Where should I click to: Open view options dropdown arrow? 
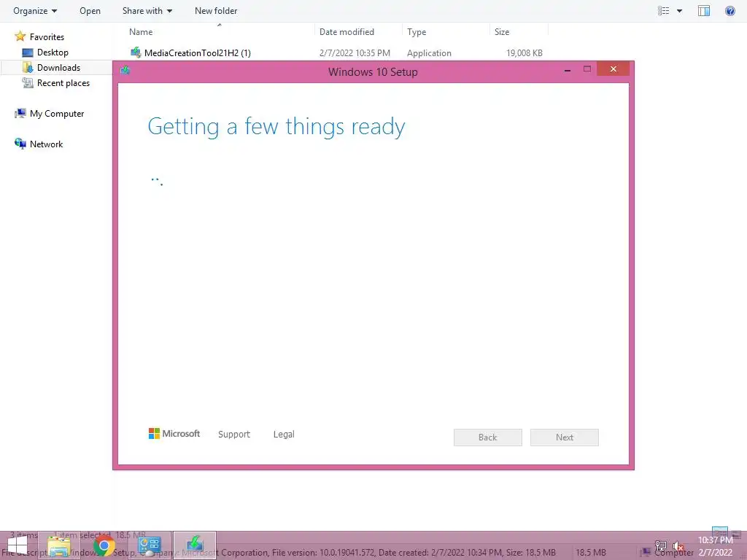[679, 10]
